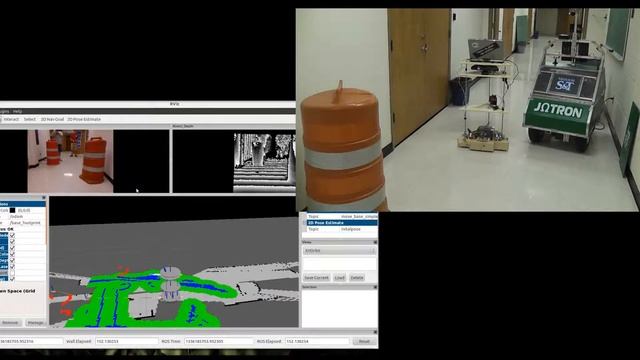This screenshot has height=360, width=640.
Task: Activate the 2D Nav Goal tool
Action: [x=52, y=119]
